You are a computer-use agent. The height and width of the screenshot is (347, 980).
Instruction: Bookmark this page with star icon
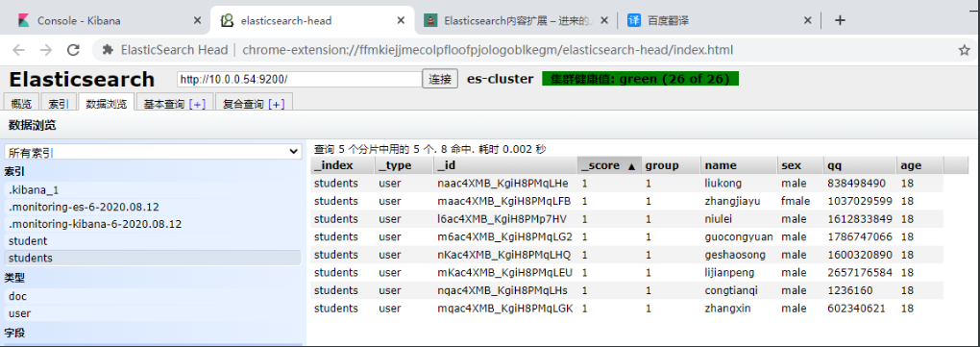(x=964, y=50)
